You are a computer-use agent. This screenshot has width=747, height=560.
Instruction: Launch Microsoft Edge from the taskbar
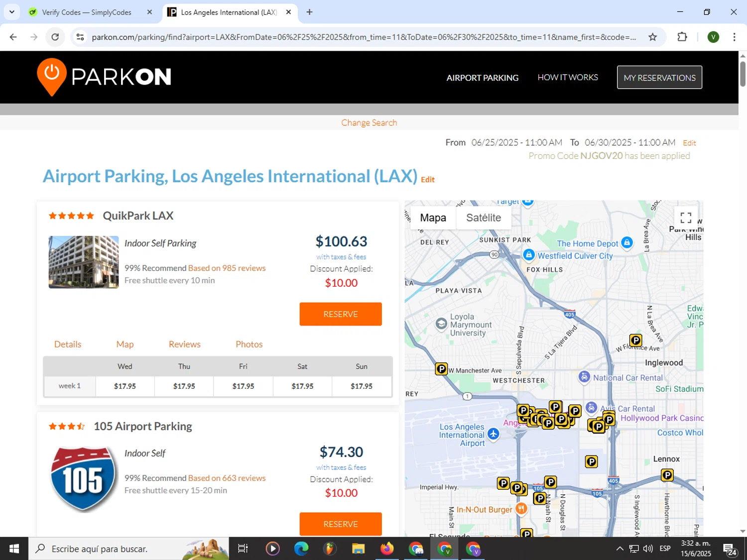[x=301, y=549]
